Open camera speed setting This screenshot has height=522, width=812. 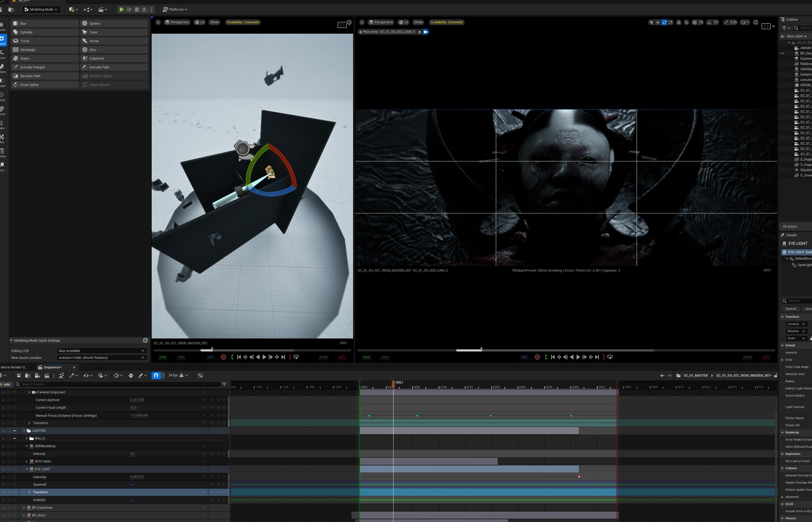(744, 22)
